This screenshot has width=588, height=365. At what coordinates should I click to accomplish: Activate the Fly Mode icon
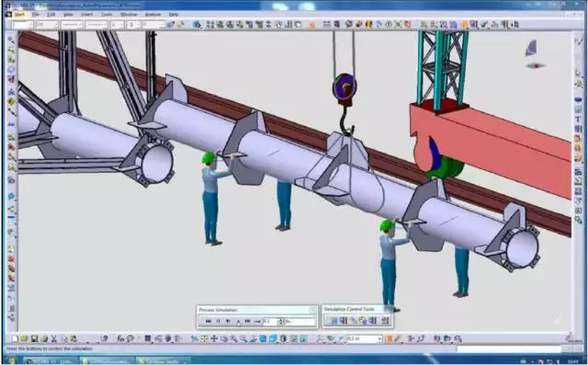[194, 338]
